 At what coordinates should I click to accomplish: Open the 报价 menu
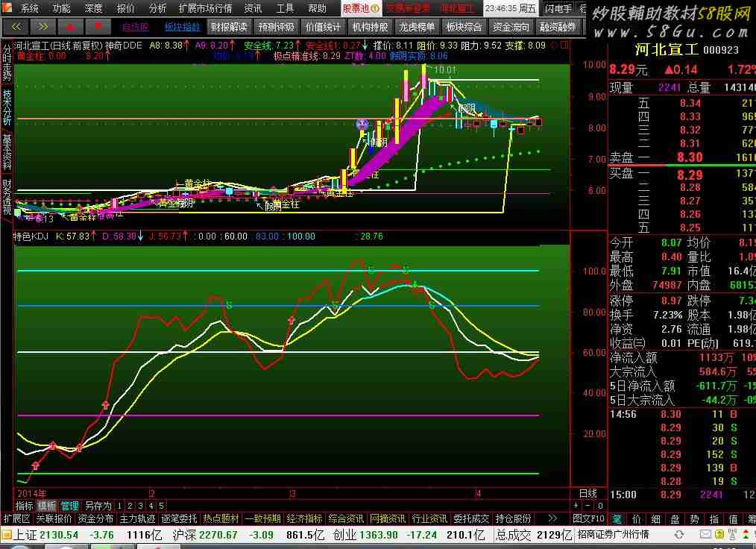[x=125, y=8]
